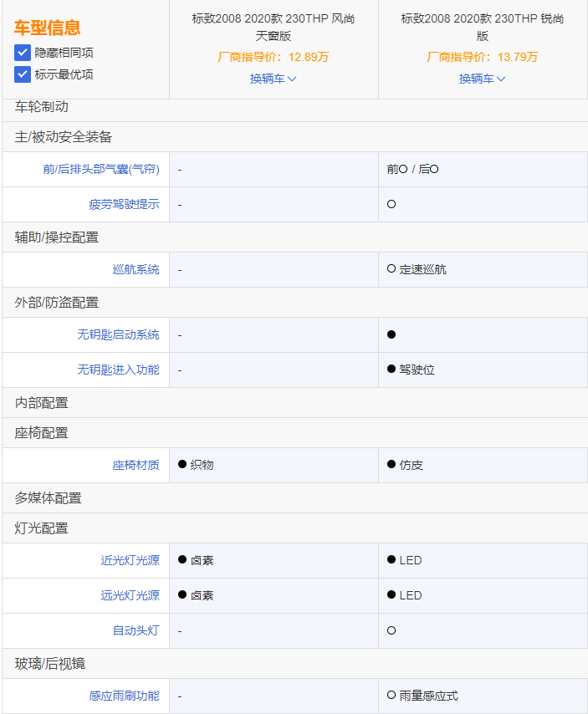This screenshot has width=588, height=714.
Task: Open 近光灯光源 link
Action: tap(130, 560)
